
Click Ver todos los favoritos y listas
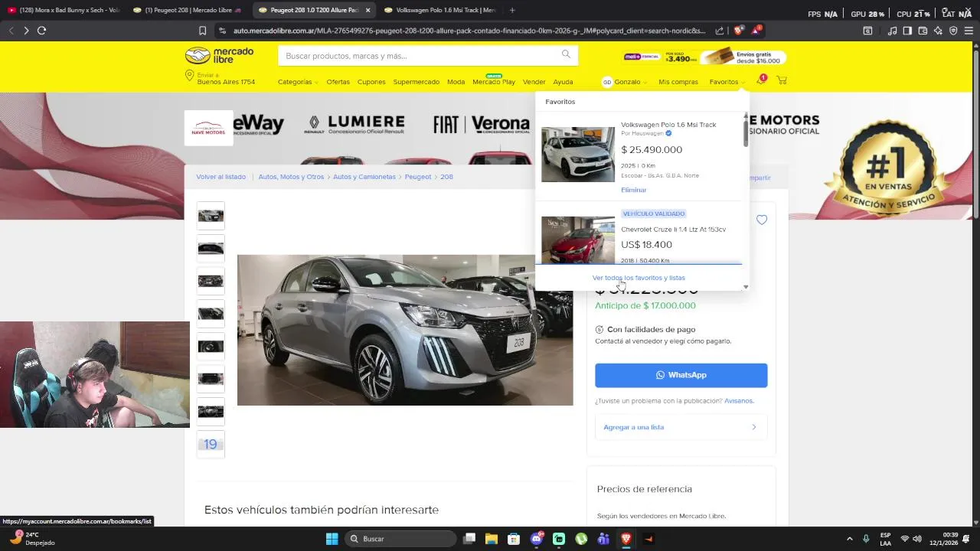pyautogui.click(x=639, y=278)
